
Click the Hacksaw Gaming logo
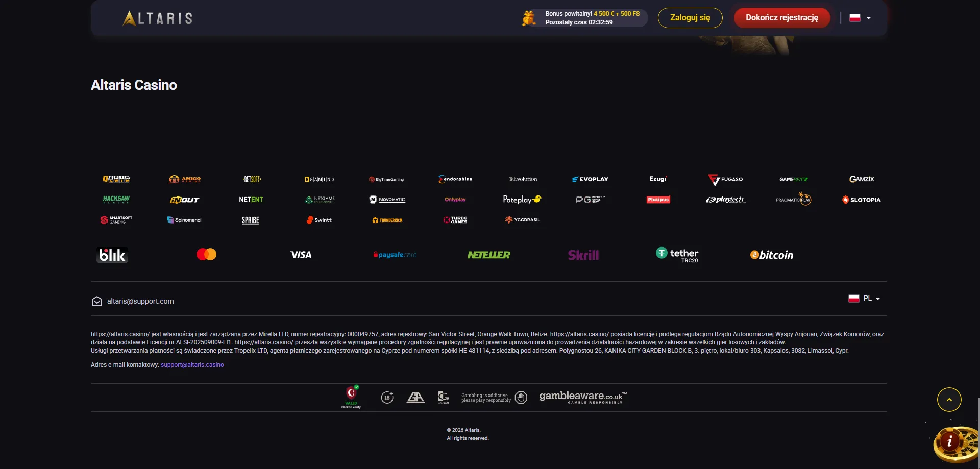[x=116, y=200]
